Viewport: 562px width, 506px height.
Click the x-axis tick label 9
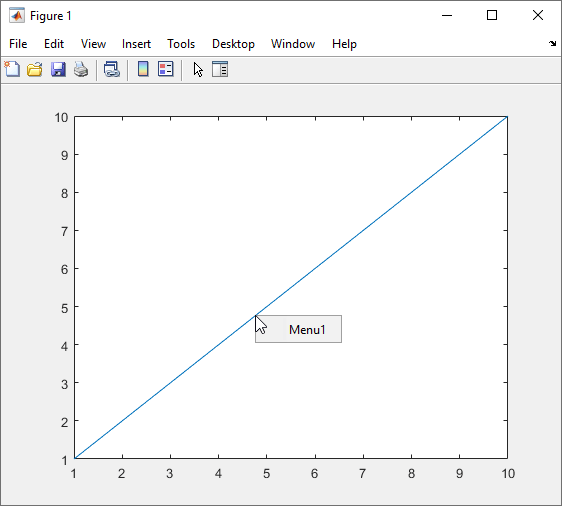tap(459, 474)
